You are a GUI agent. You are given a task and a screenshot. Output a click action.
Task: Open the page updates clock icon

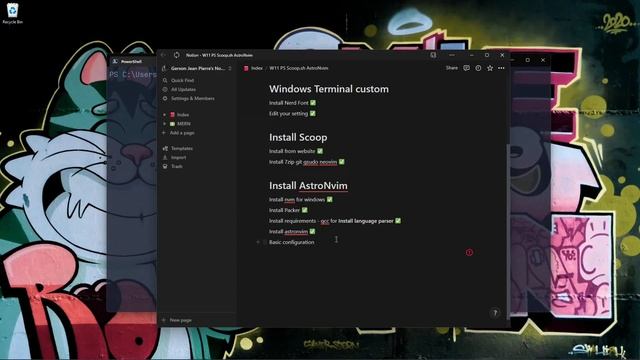[478, 68]
